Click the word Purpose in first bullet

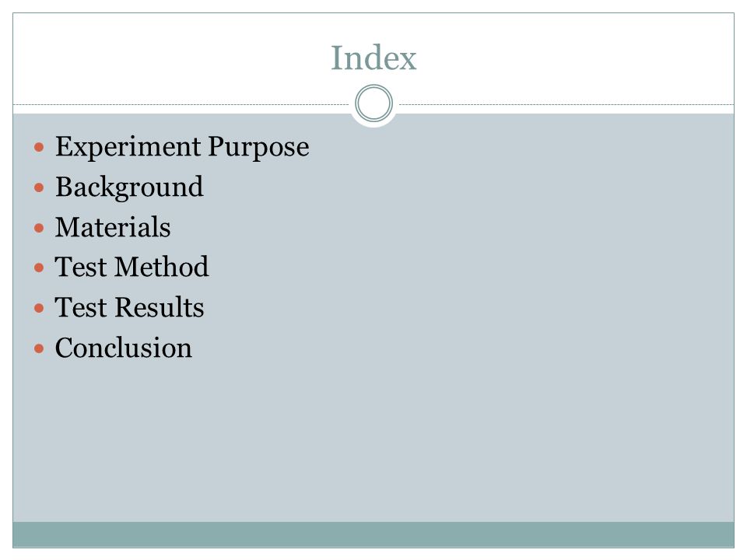tap(258, 148)
